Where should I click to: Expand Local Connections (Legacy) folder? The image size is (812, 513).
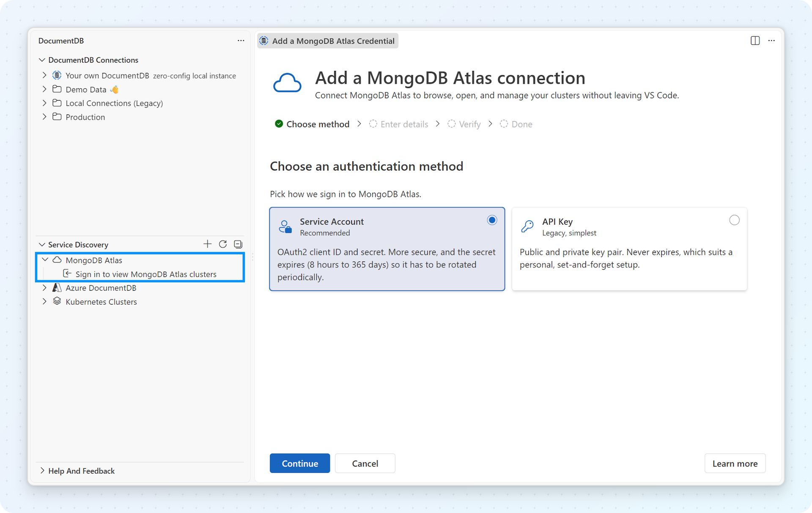(44, 103)
